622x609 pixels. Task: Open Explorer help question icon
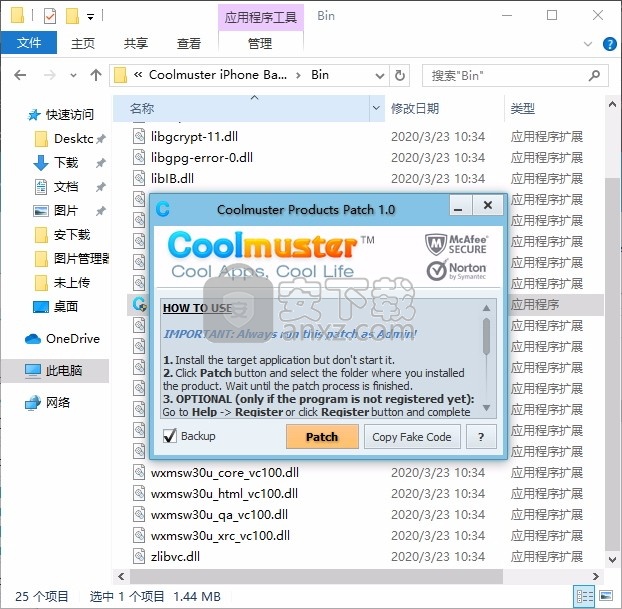(x=609, y=44)
